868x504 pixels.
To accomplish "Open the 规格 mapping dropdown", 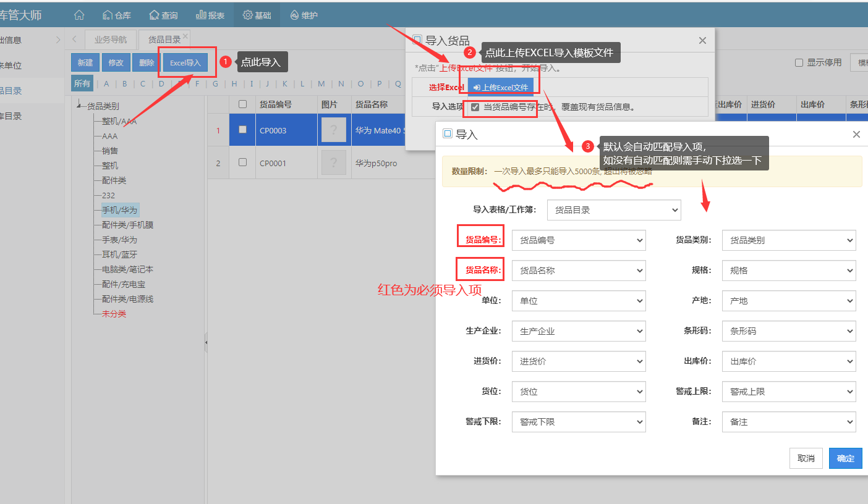I will click(x=789, y=271).
